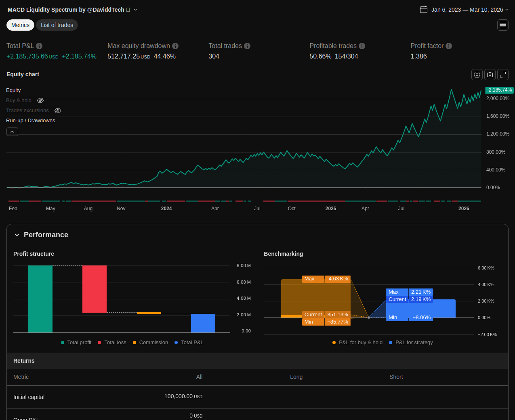
Task: Collapse the equity chart legend with the up arrow
Action: click(x=12, y=132)
